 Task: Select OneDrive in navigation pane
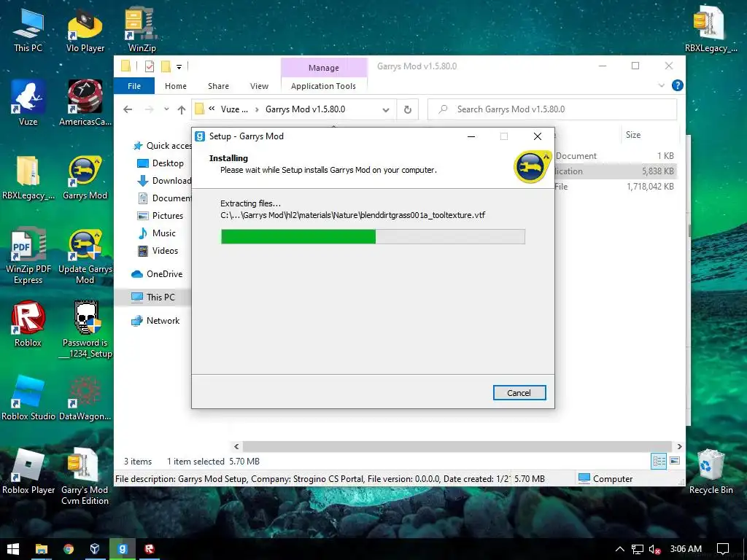(x=158, y=274)
